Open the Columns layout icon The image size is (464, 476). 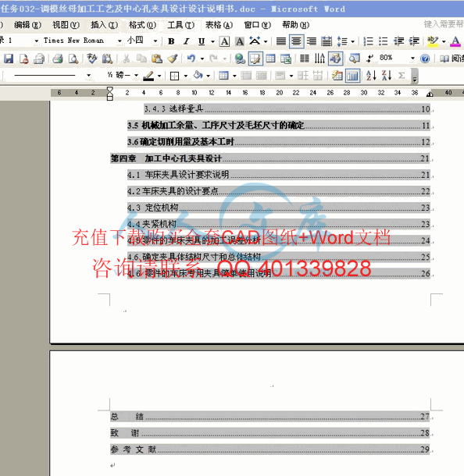[305, 59]
